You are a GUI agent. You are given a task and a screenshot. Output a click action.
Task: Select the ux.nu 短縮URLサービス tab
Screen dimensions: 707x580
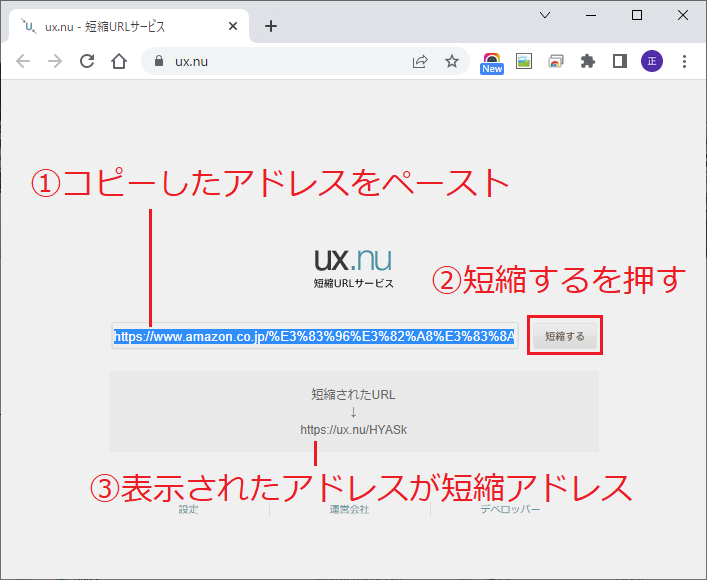[129, 26]
